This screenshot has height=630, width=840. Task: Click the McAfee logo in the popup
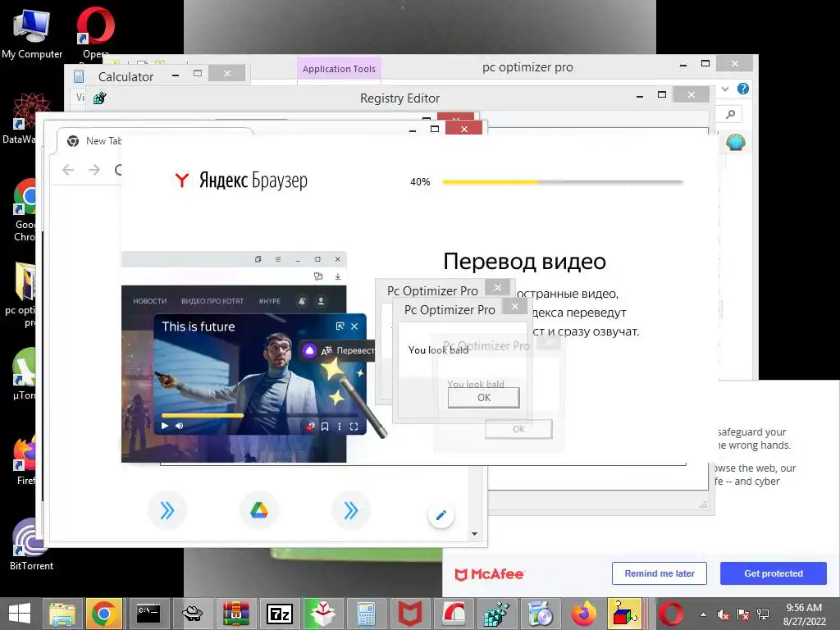click(x=489, y=574)
